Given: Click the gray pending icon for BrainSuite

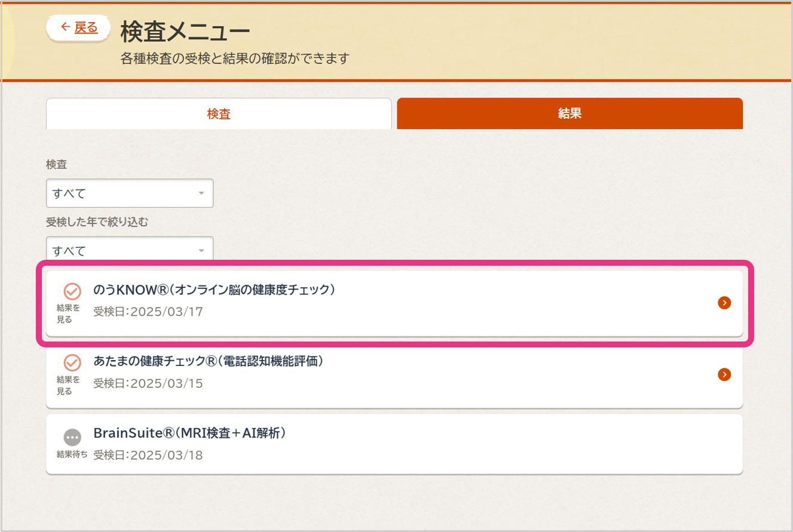Looking at the screenshot, I should tap(72, 437).
